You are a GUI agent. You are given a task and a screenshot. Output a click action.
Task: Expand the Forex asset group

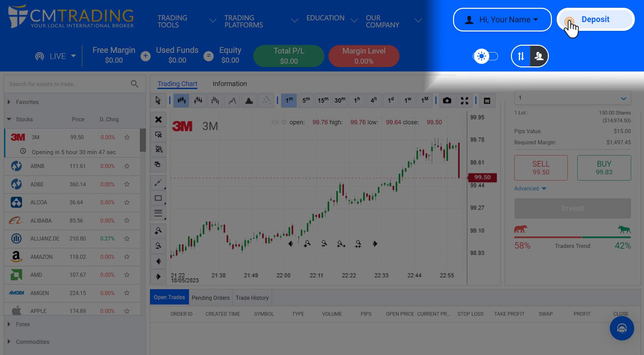(9, 324)
